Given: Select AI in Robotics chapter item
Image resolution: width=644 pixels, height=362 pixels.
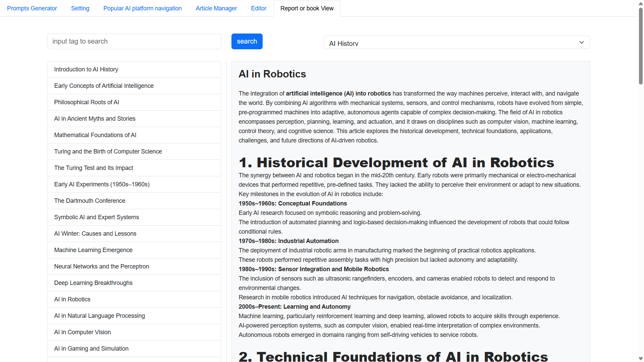Looking at the screenshot, I should pos(72,299).
